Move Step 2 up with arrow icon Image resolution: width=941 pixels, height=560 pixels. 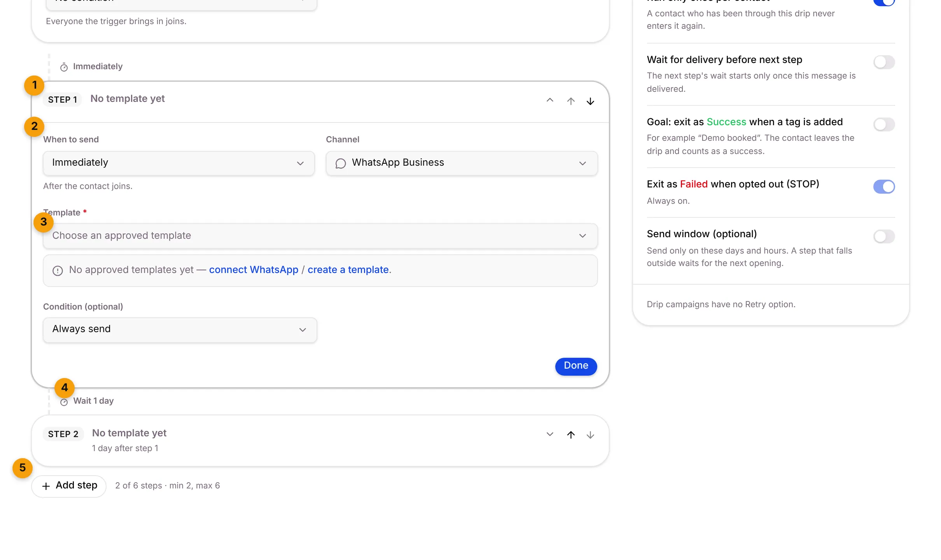pos(571,435)
